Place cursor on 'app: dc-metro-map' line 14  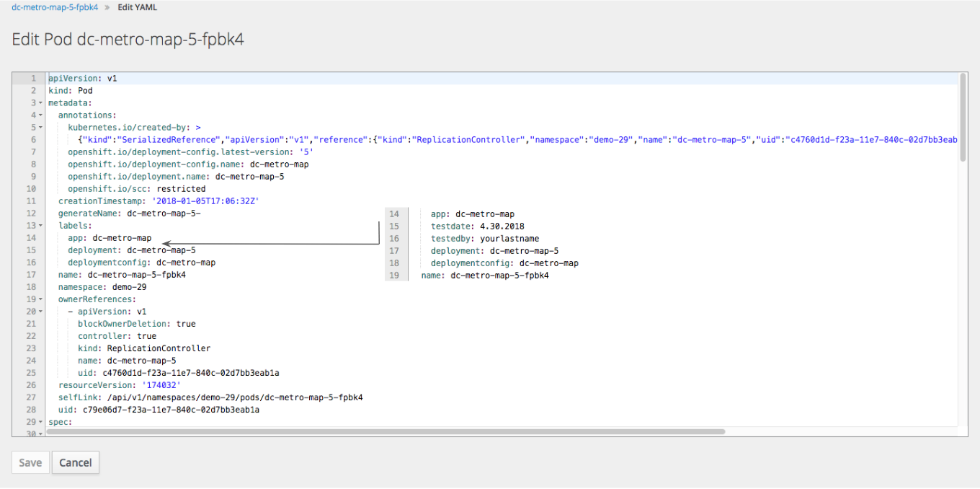pyautogui.click(x=110, y=238)
